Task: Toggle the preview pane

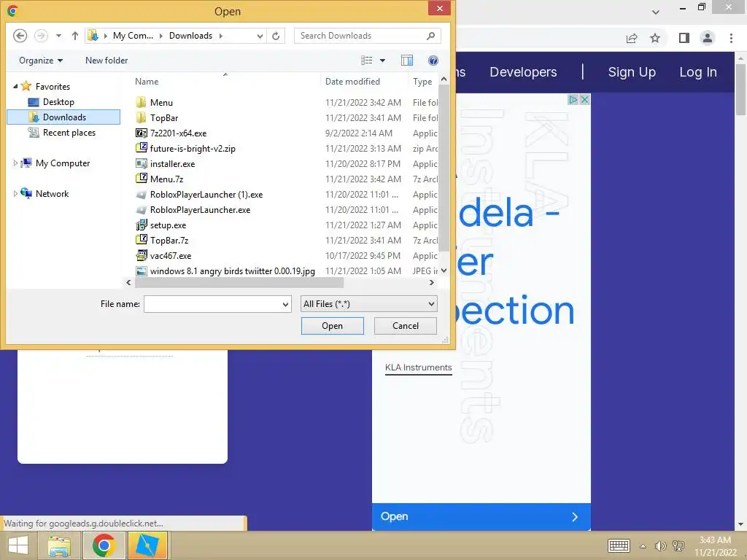Action: [407, 61]
